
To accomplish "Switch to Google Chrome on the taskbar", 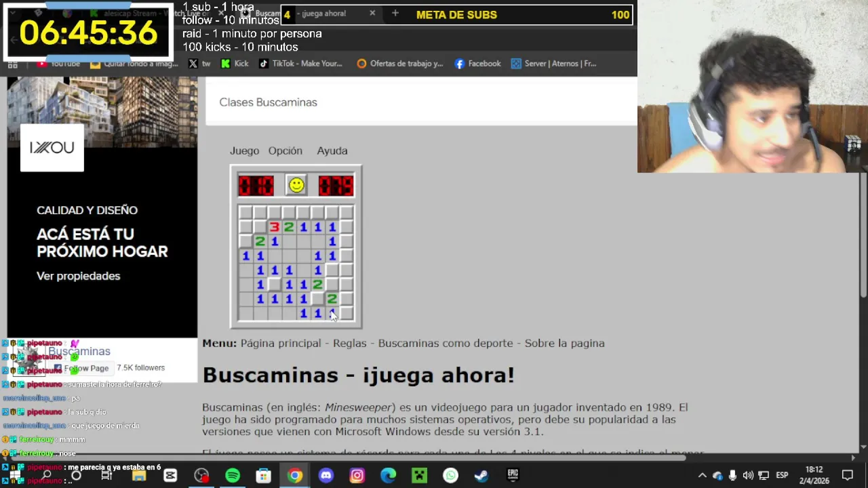I will [294, 476].
